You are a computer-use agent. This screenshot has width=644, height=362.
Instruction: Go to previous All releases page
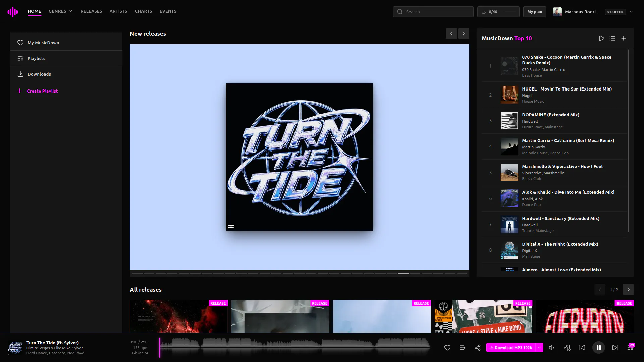600,290
